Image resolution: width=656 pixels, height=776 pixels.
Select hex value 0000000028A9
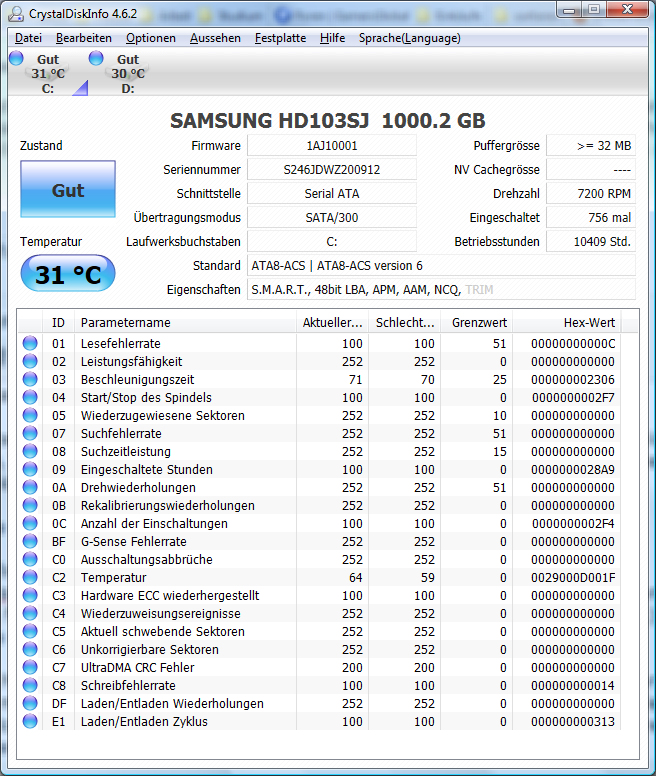point(573,470)
